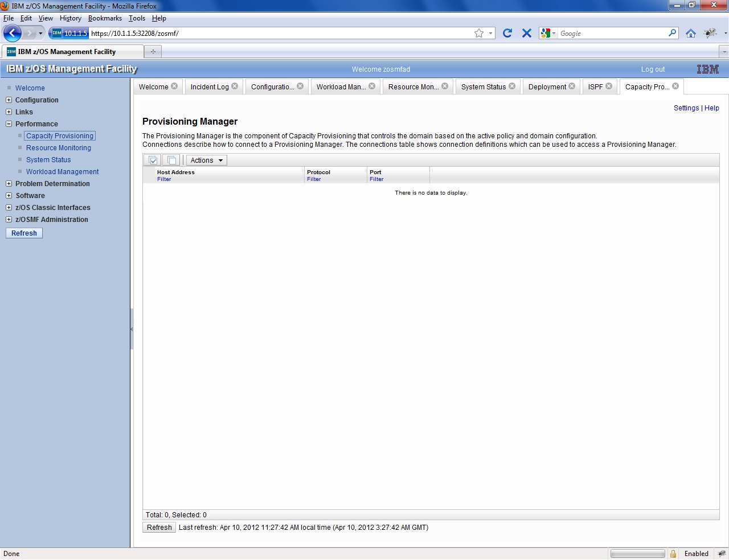Open the search engine selector dropdown
The width and height of the screenshot is (729, 560).
tap(548, 33)
